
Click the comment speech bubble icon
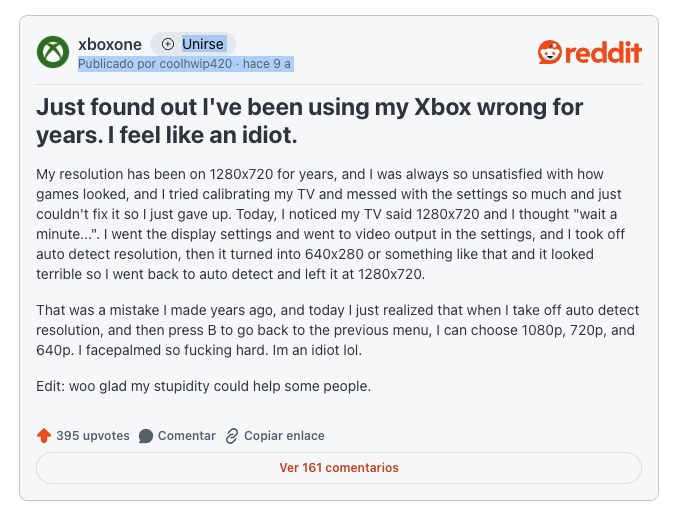point(146,436)
